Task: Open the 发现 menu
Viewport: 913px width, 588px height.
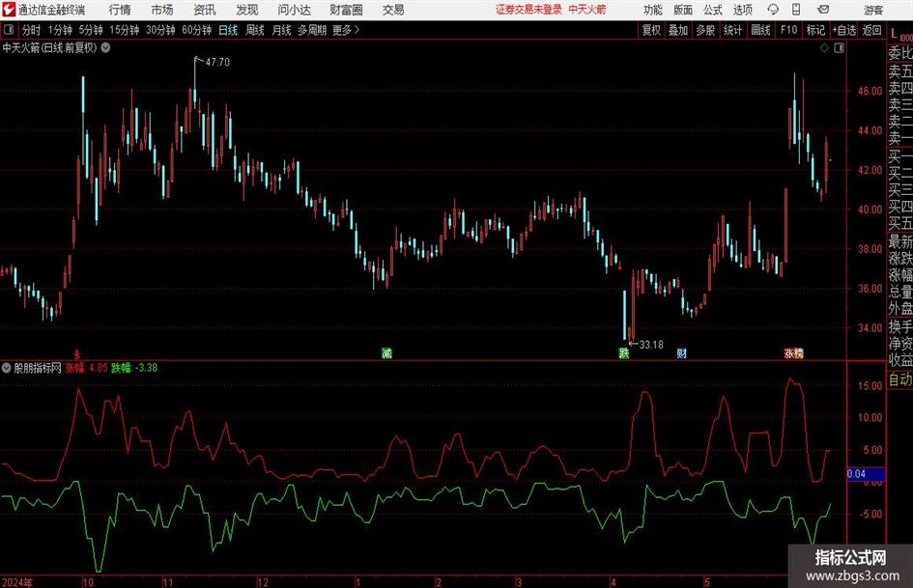Action: [247, 10]
